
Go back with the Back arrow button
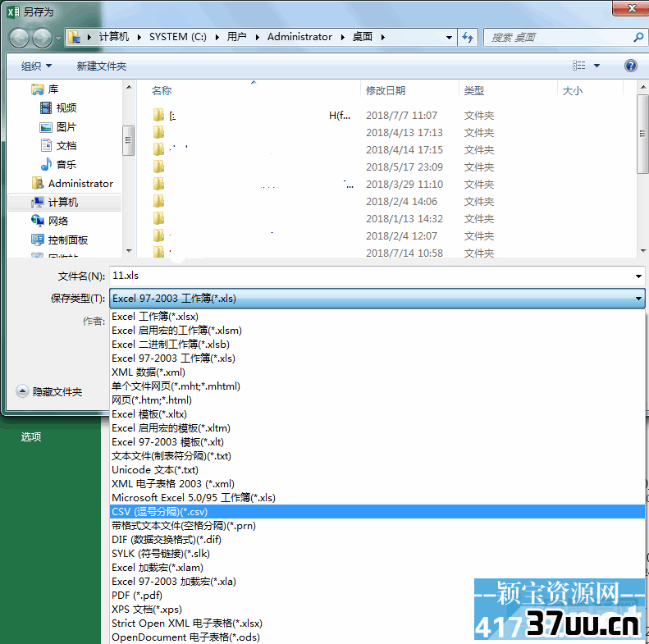19,38
